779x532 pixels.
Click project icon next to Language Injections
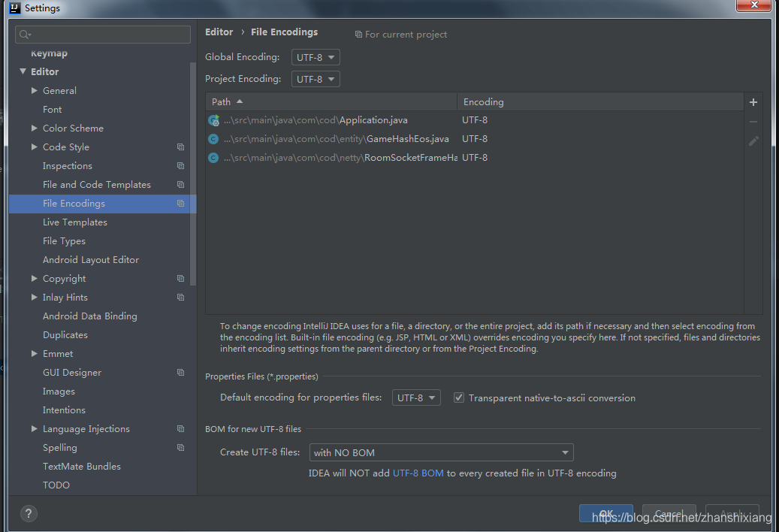180,428
